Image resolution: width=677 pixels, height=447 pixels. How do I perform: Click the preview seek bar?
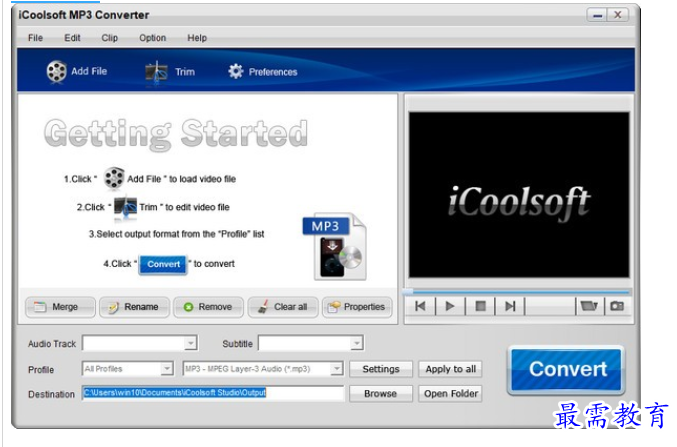[x=516, y=292]
